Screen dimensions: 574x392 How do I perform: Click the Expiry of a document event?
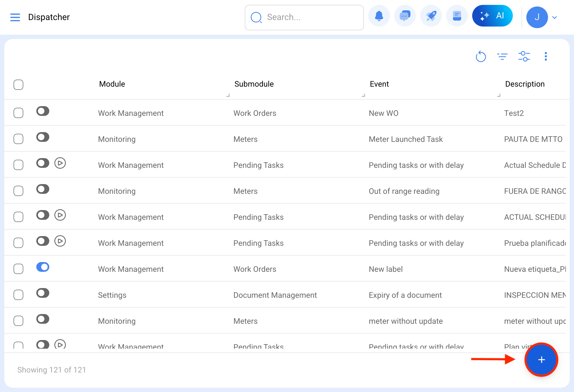point(405,295)
